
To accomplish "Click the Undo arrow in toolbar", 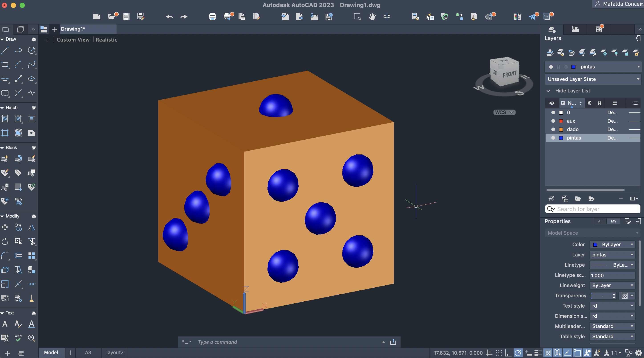I will (x=169, y=17).
